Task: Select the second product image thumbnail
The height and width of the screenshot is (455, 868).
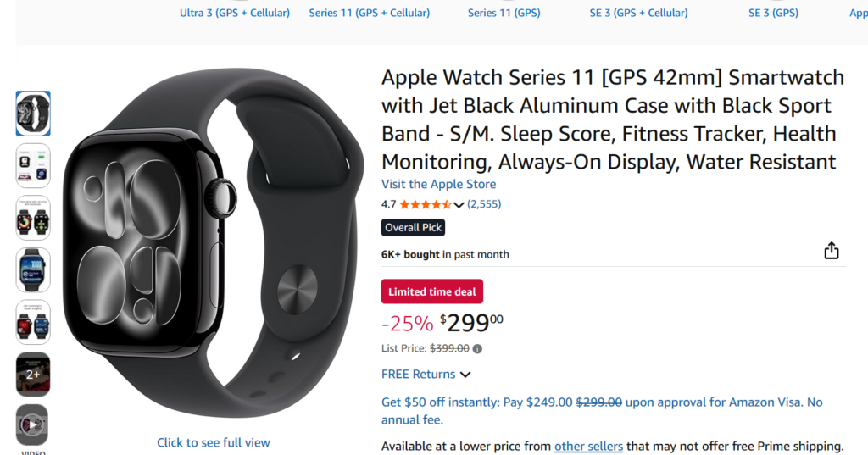Action: coord(33,165)
